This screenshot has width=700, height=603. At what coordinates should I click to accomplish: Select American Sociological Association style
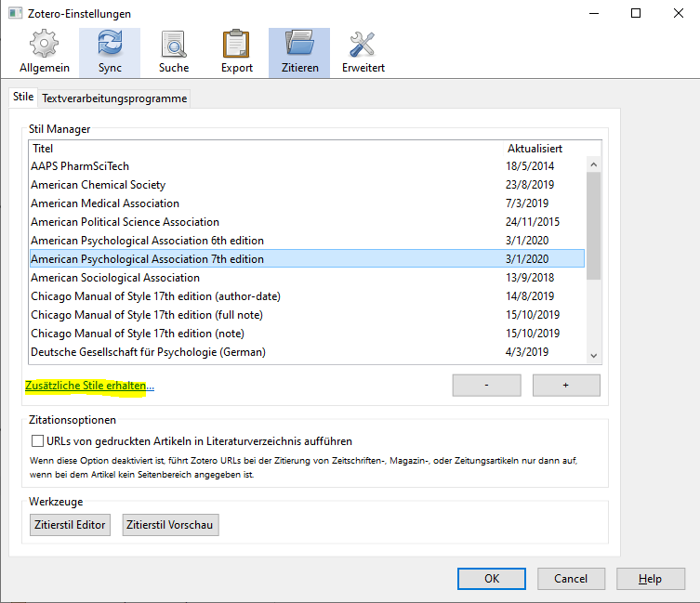coord(307,278)
